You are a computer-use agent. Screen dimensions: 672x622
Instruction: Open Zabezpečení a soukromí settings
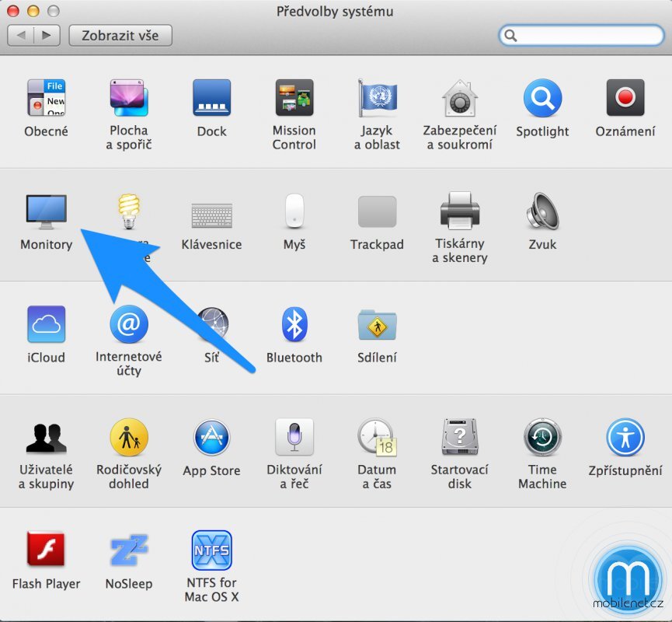pyautogui.click(x=459, y=98)
